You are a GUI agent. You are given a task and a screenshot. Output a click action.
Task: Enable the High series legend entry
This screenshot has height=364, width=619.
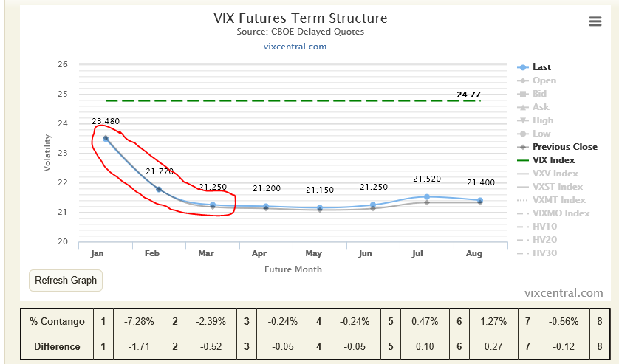pyautogui.click(x=542, y=120)
